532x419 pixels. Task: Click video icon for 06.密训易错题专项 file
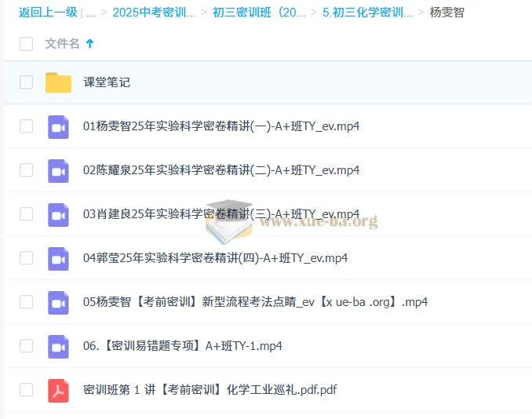(58, 346)
